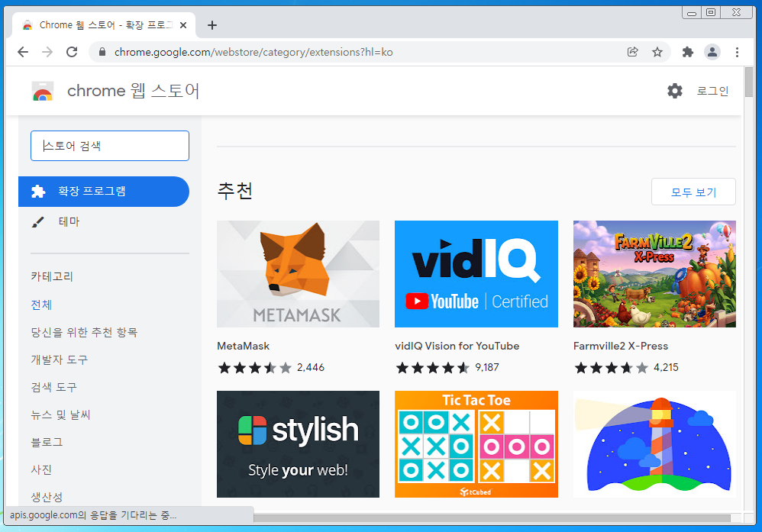
Task: Click the forward navigation arrow
Action: coord(47,52)
